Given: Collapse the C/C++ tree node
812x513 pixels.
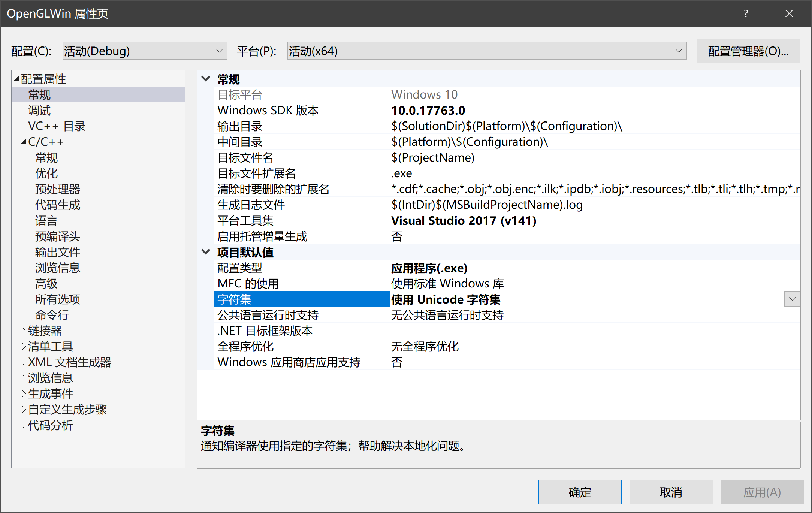Looking at the screenshot, I should coord(23,141).
